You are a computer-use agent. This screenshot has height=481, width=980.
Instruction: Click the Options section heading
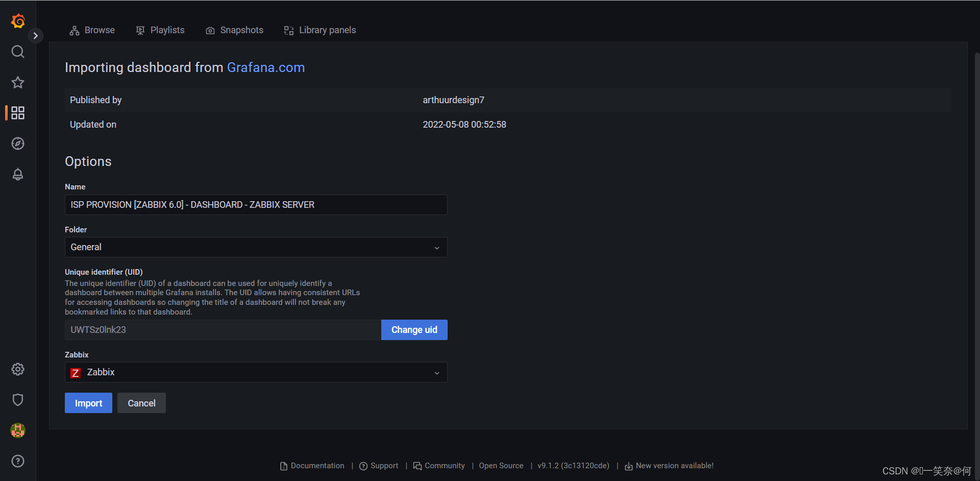(88, 161)
